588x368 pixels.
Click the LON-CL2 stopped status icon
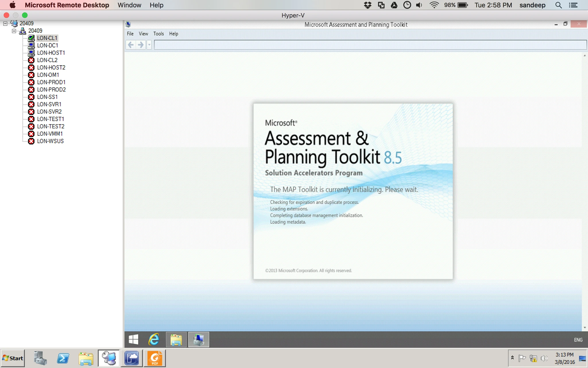click(x=31, y=60)
